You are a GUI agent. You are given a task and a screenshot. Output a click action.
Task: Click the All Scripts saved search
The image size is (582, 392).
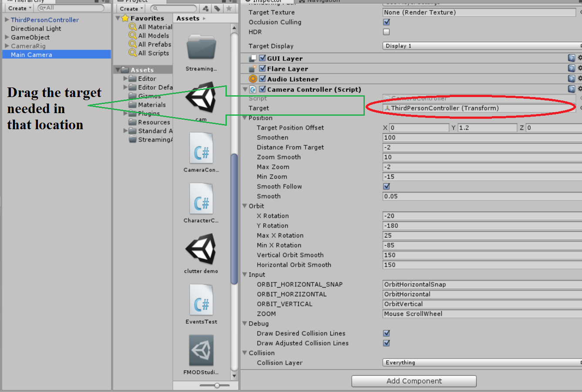(x=149, y=53)
